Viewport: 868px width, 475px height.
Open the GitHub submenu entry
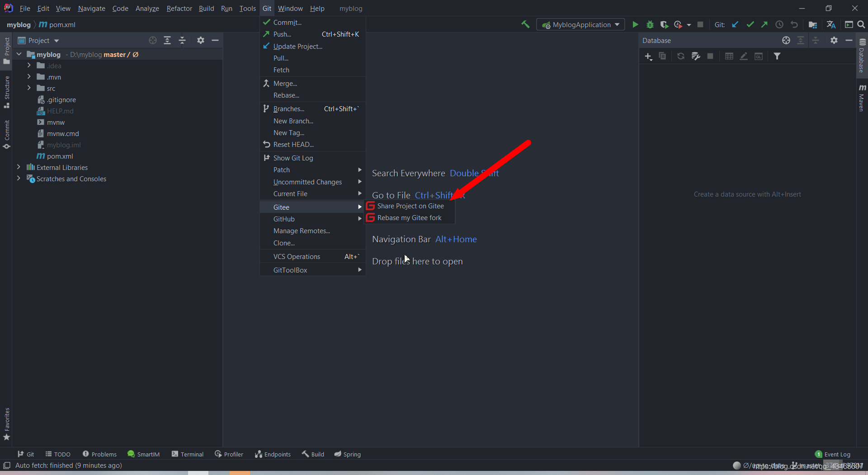coord(312,219)
